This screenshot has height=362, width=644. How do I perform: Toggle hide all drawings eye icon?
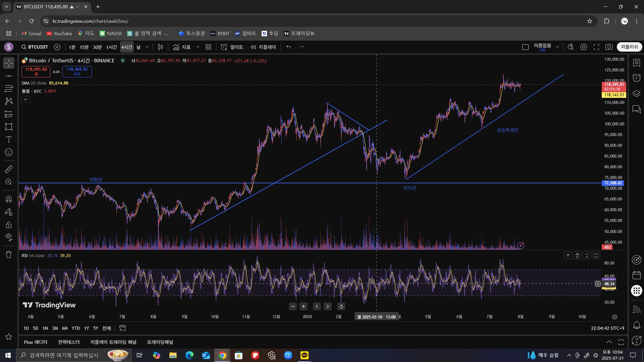click(x=9, y=237)
